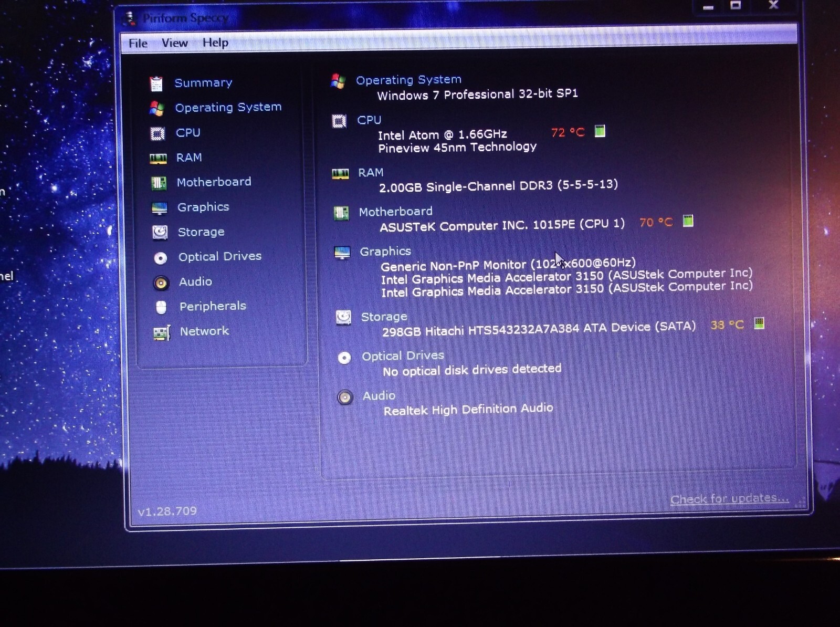Click the ASUSTeK Computer INC. 1015PE text
This screenshot has width=840, height=627.
pos(502,225)
